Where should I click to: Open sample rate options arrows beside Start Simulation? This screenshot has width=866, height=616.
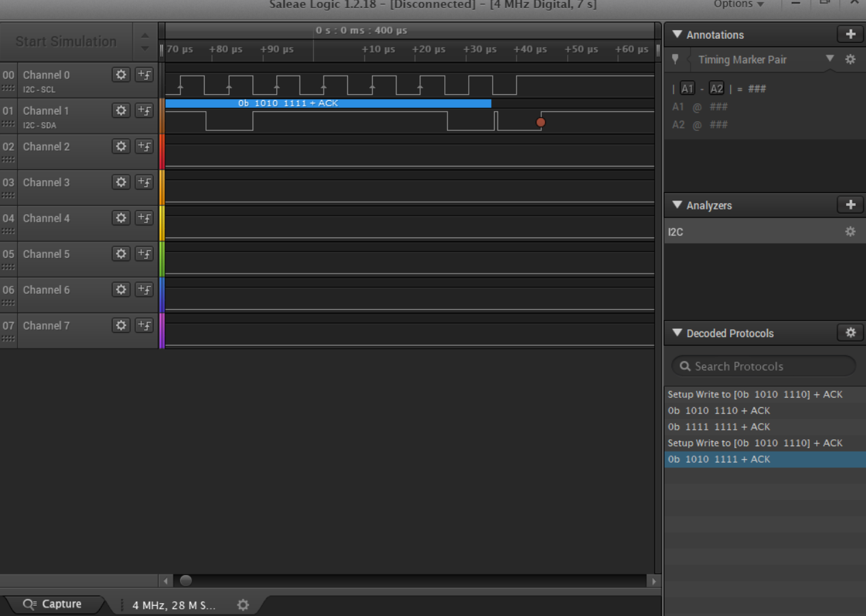click(x=145, y=42)
